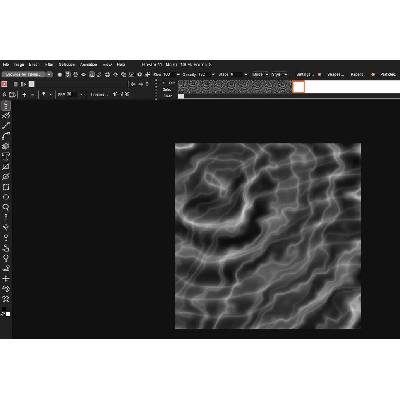Click the last text button on the top toolbar
The width and height of the screenshot is (400, 400).
coord(388,75)
